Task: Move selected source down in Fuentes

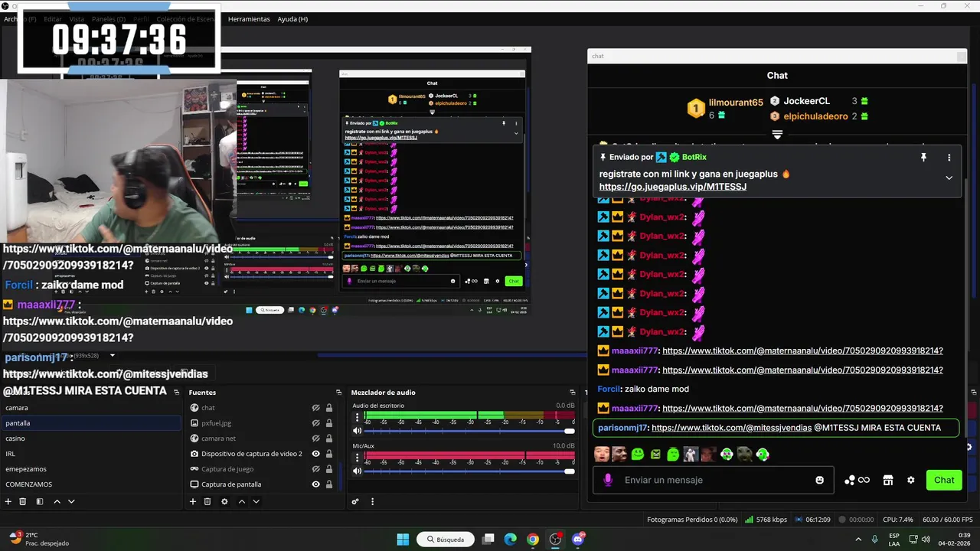Action: click(x=256, y=501)
